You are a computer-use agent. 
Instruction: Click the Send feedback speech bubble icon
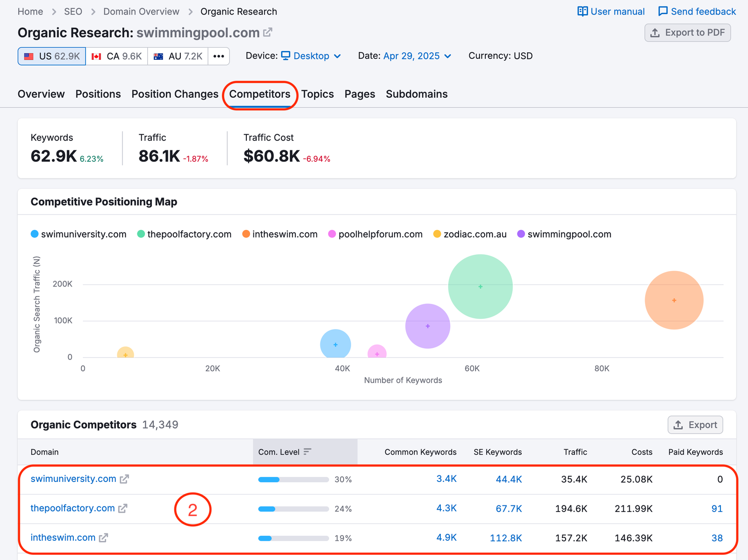[662, 12]
